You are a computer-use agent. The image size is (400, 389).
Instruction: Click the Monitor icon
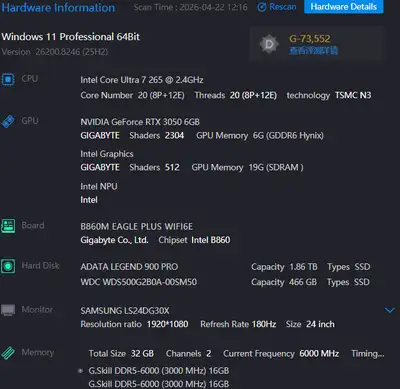[8, 310]
